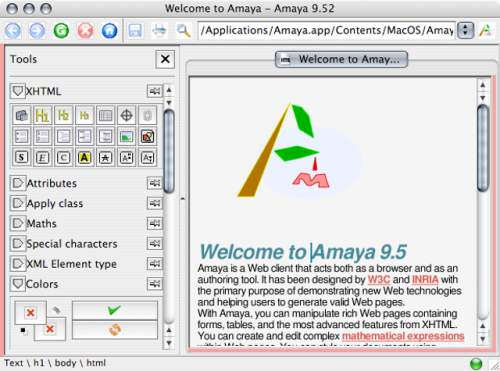
Task: Stop loading with the red X icon
Action: point(85,31)
